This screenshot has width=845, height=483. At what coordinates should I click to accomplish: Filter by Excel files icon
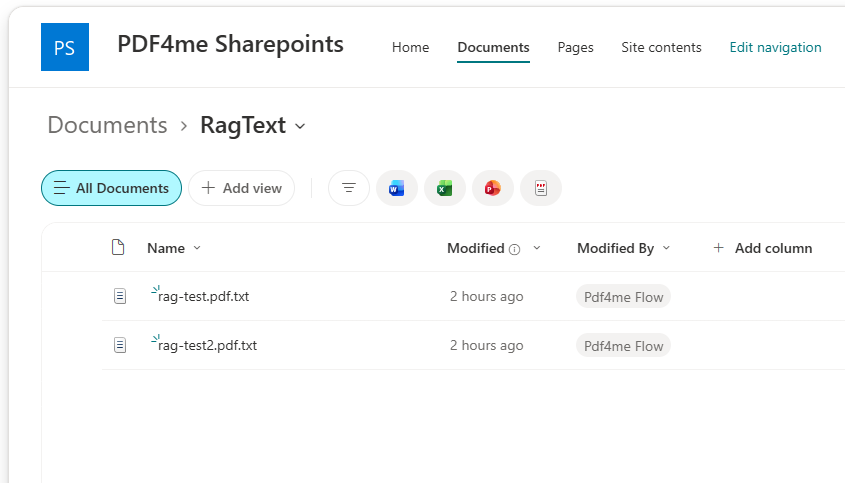[x=445, y=188]
